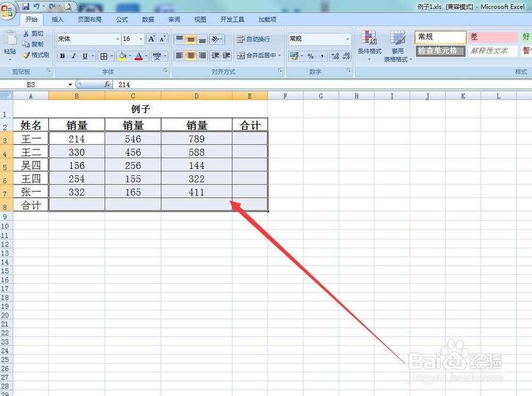Toggle Underline formatting

[85, 56]
